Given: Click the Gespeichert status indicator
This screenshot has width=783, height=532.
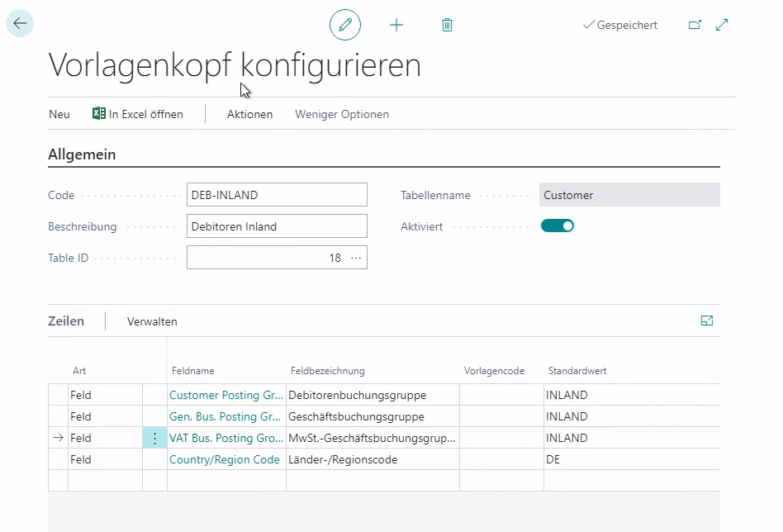Looking at the screenshot, I should coord(620,25).
